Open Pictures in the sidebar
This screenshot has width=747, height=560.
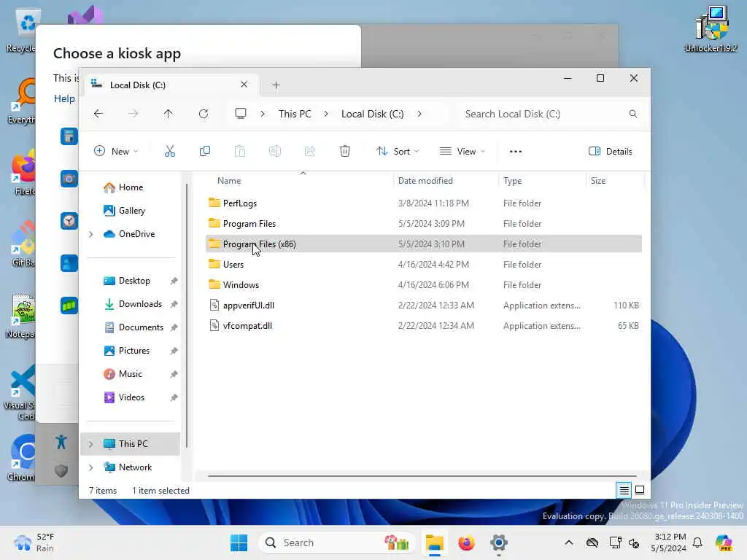click(134, 351)
